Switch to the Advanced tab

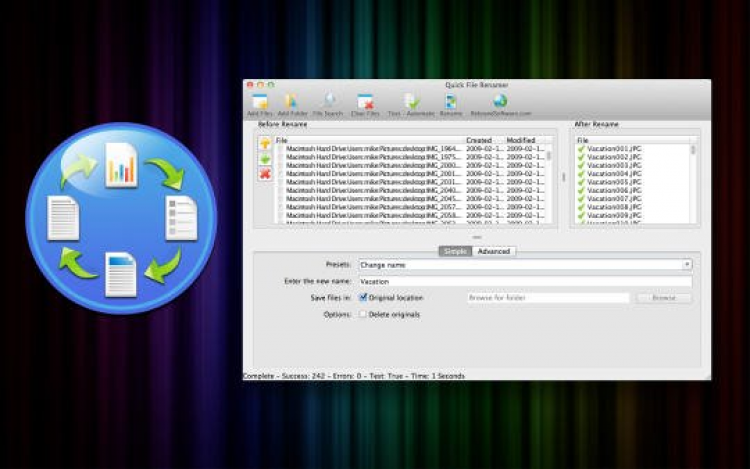(494, 251)
